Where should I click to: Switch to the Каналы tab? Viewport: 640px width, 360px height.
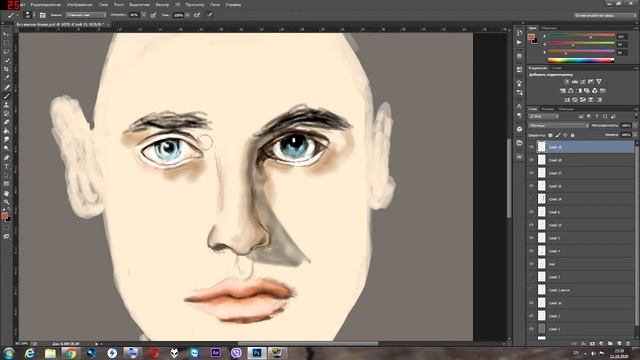pos(547,109)
